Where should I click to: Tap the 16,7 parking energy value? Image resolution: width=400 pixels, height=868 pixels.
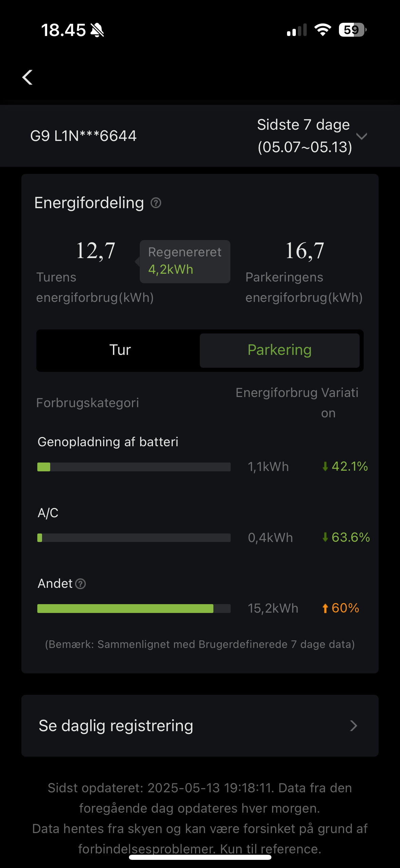click(305, 251)
